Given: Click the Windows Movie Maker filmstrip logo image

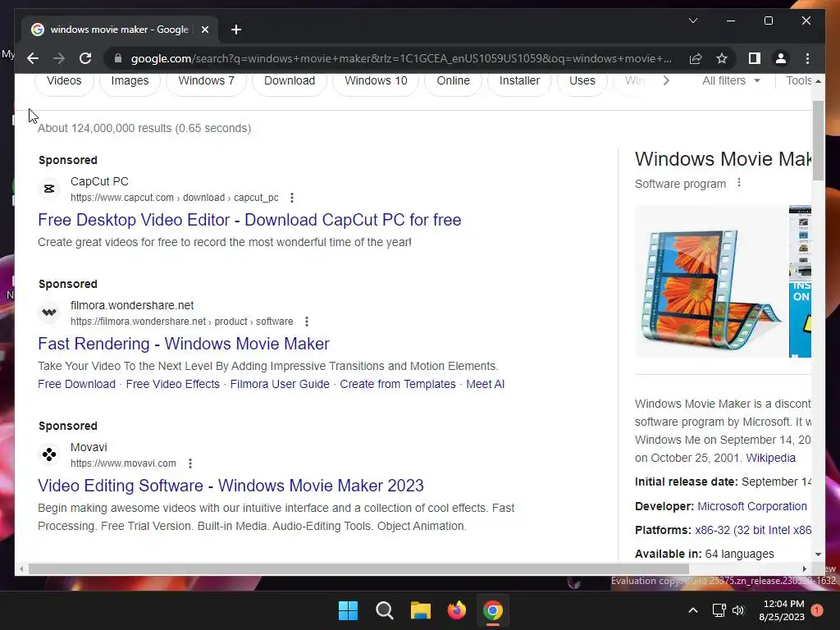Looking at the screenshot, I should pos(711,281).
